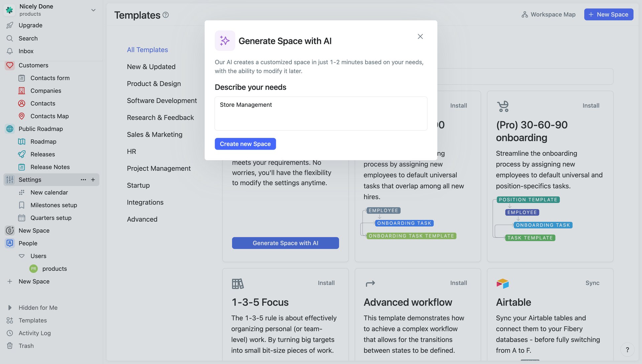The height and width of the screenshot is (364, 642).
Task: Collapse the Users group under People
Action: (x=21, y=256)
